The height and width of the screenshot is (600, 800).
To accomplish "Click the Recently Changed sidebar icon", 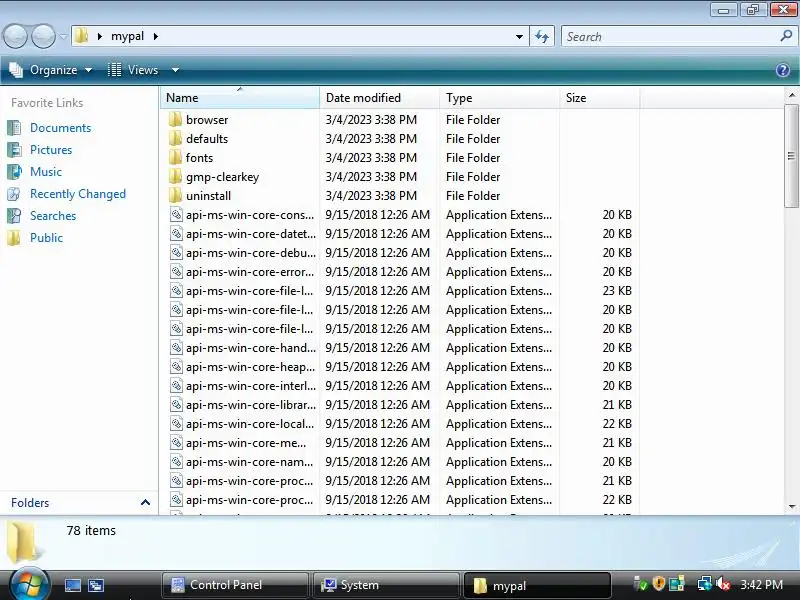I will (x=14, y=194).
